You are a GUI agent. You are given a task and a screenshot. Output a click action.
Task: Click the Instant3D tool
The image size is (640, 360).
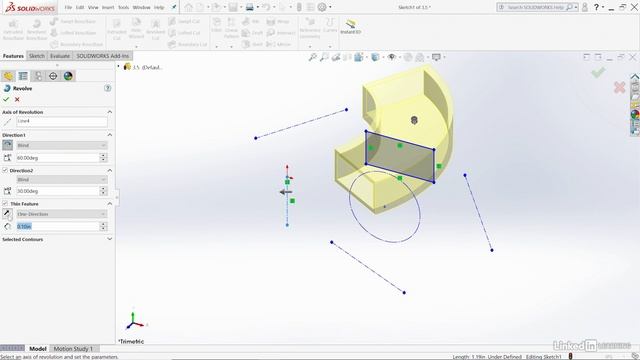coord(351,27)
